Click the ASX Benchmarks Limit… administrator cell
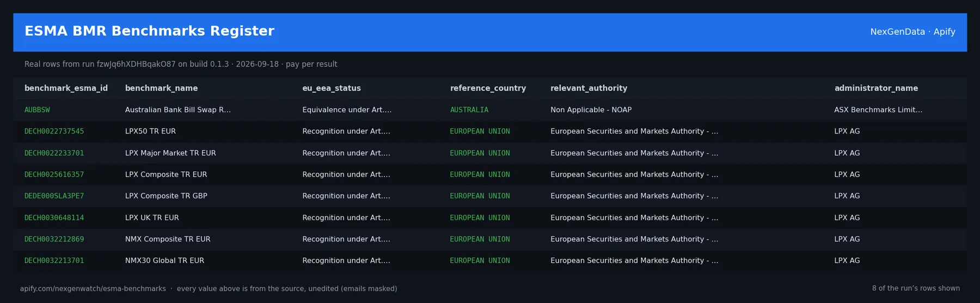Viewport: 980px width, 303px height. pyautogui.click(x=878, y=110)
